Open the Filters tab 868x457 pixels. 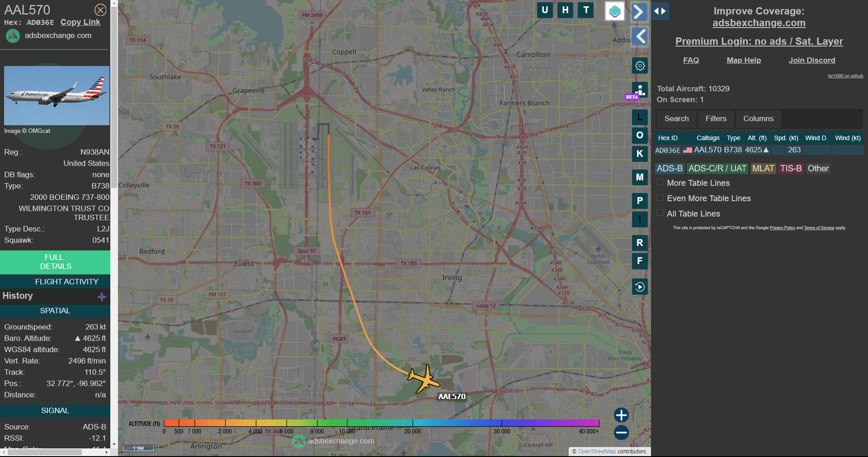click(716, 119)
